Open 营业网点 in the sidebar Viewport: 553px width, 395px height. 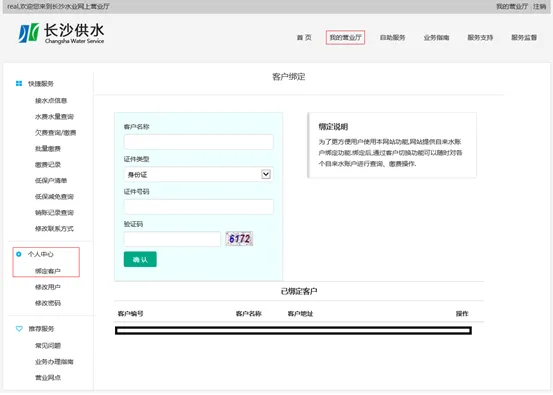tap(48, 377)
